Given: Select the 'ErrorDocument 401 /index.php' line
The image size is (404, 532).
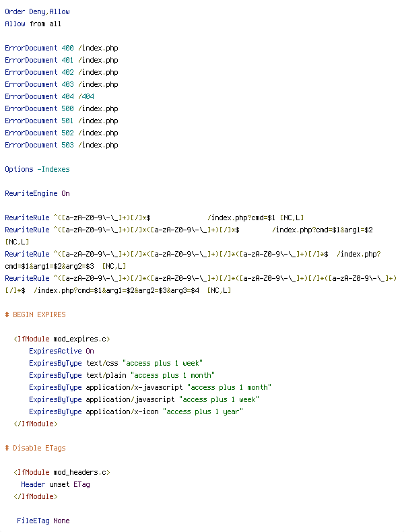Looking at the screenshot, I should tap(61, 61).
